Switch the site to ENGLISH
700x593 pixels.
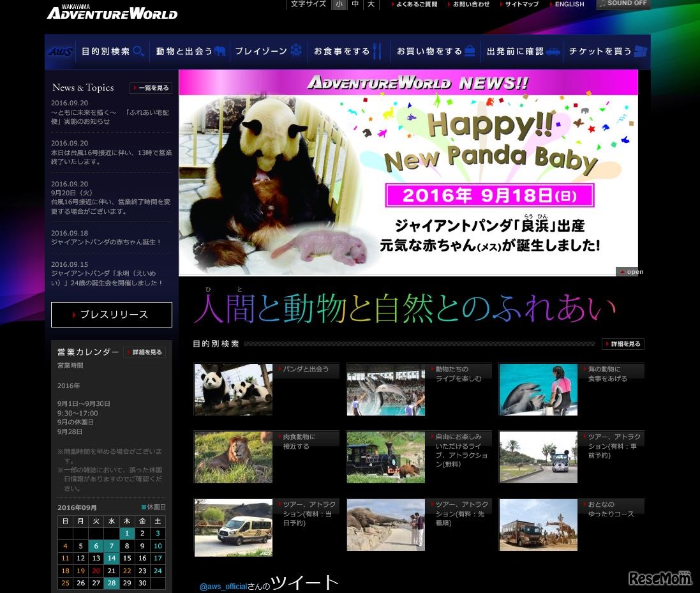click(x=568, y=4)
